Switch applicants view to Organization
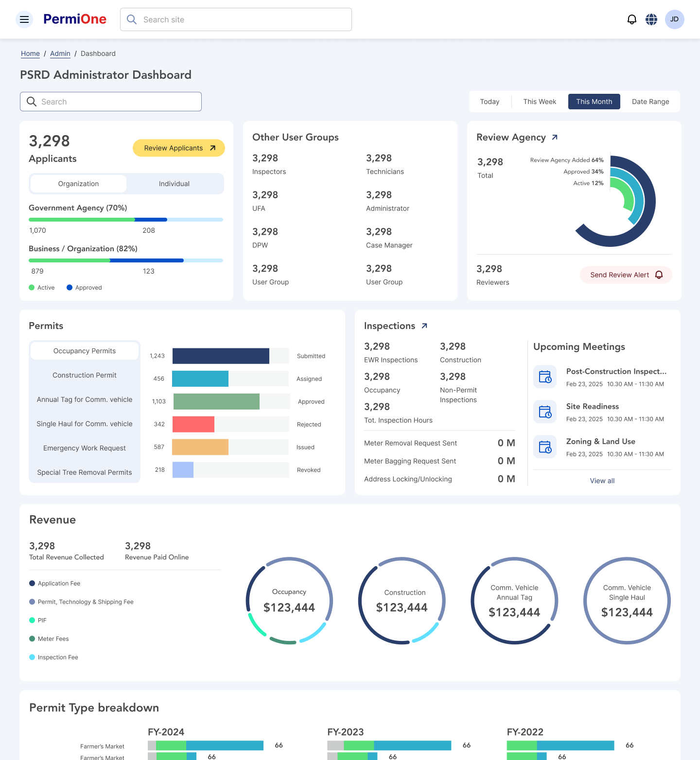 pyautogui.click(x=78, y=184)
